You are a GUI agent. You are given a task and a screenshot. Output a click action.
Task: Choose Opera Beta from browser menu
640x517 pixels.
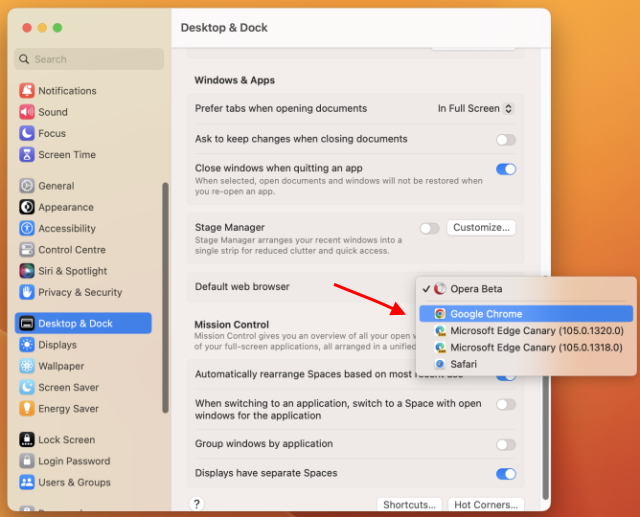(526, 288)
